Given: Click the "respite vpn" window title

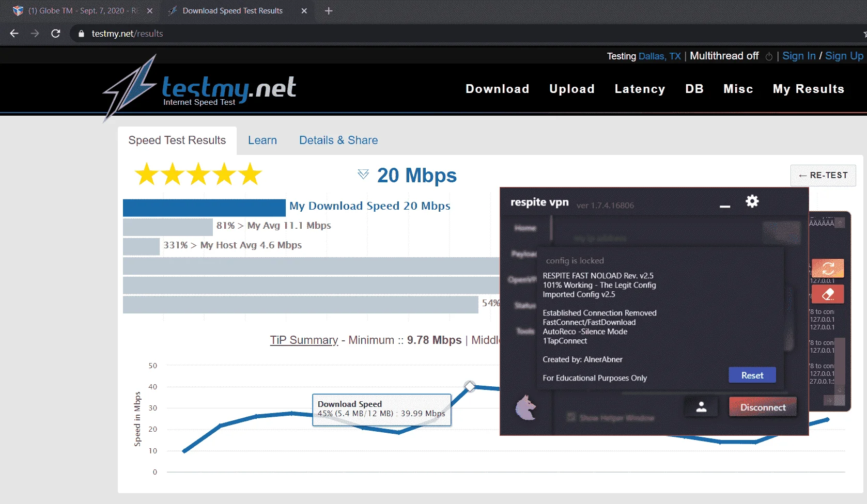Looking at the screenshot, I should pyautogui.click(x=539, y=202).
